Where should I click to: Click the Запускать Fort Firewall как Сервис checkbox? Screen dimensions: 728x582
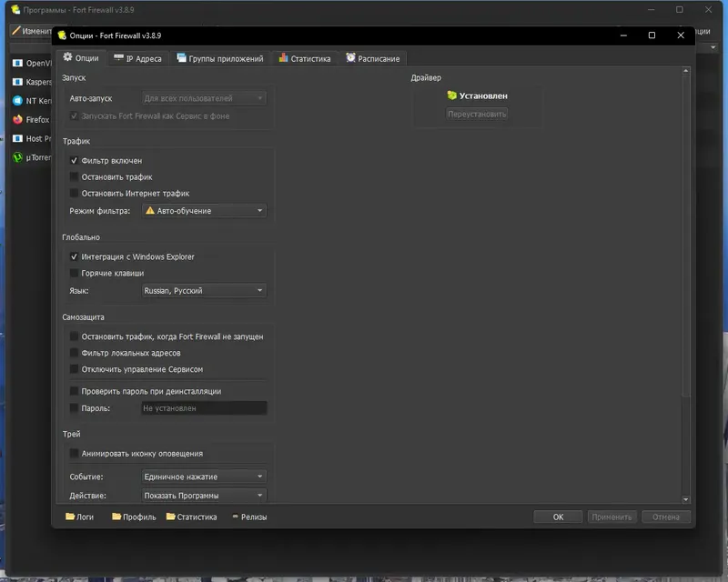74,115
